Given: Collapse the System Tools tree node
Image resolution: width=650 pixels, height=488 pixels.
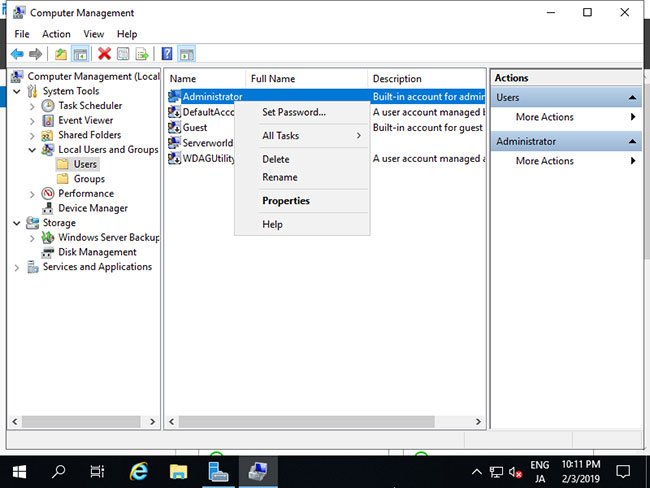Looking at the screenshot, I should pos(17,91).
